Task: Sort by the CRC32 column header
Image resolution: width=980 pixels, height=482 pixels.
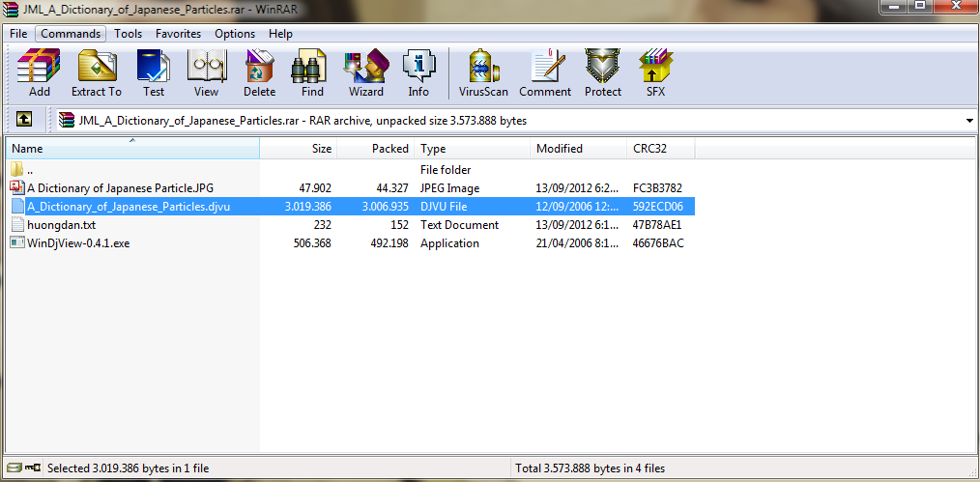Action: pyautogui.click(x=661, y=149)
